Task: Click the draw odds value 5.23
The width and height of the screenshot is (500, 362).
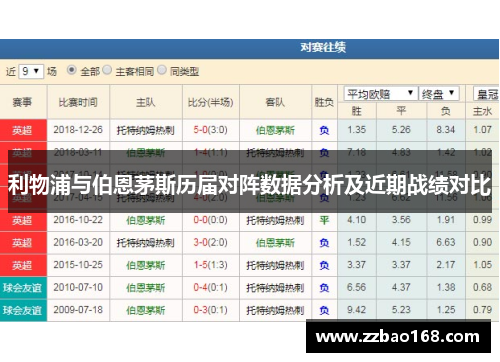Action: tap(401, 310)
